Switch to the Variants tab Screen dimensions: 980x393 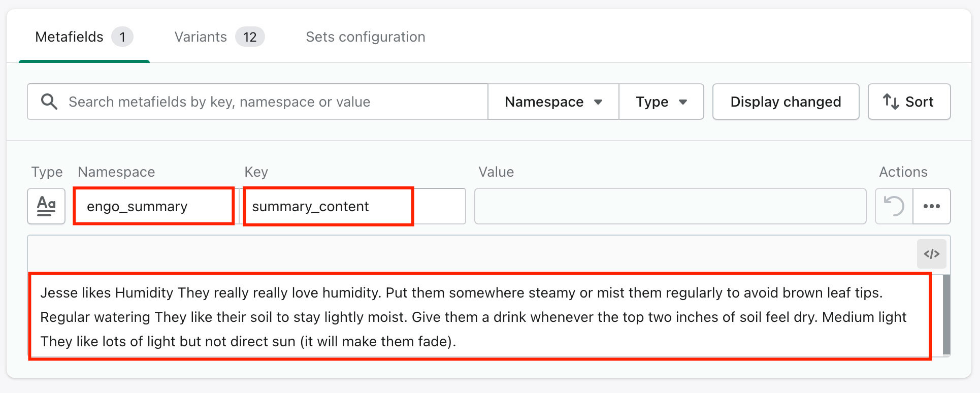[219, 37]
